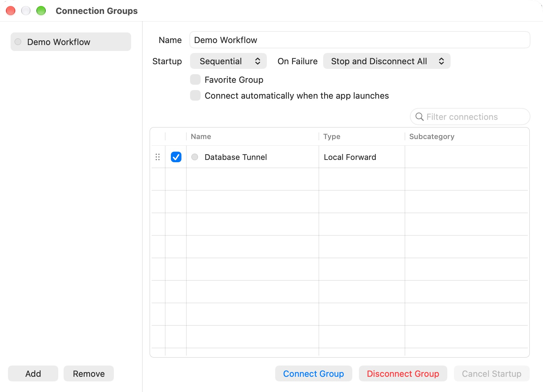Image resolution: width=543 pixels, height=392 pixels.
Task: Enable the Favorite Group checkbox
Action: pyautogui.click(x=195, y=79)
